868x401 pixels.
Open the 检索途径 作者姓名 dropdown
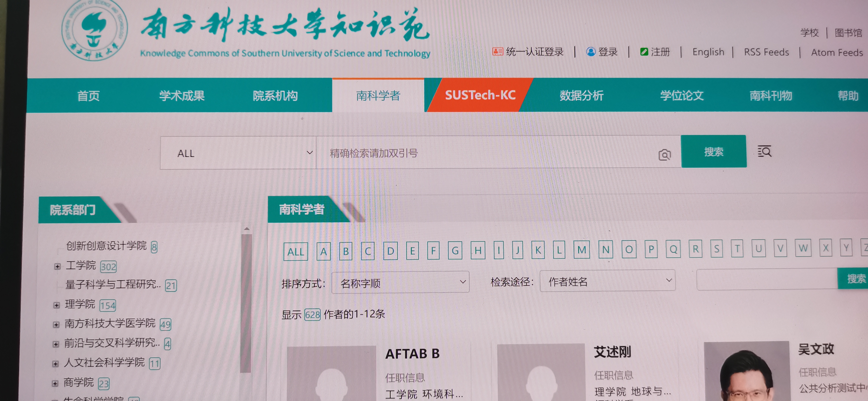pyautogui.click(x=607, y=281)
